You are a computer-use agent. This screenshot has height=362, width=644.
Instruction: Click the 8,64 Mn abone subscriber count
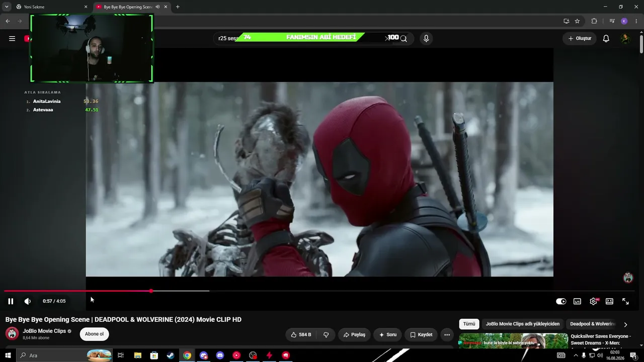point(36,338)
